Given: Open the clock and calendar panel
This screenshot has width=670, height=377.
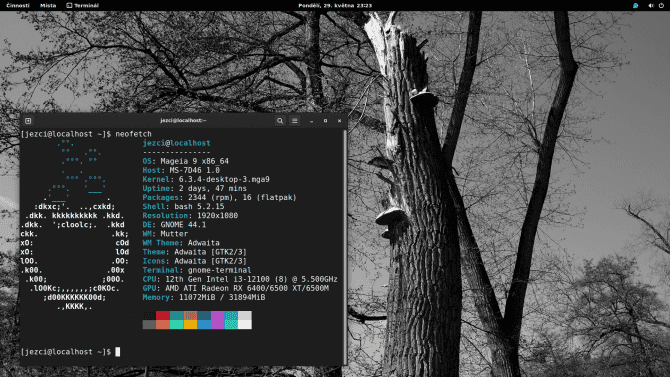Looking at the screenshot, I should (335, 6).
